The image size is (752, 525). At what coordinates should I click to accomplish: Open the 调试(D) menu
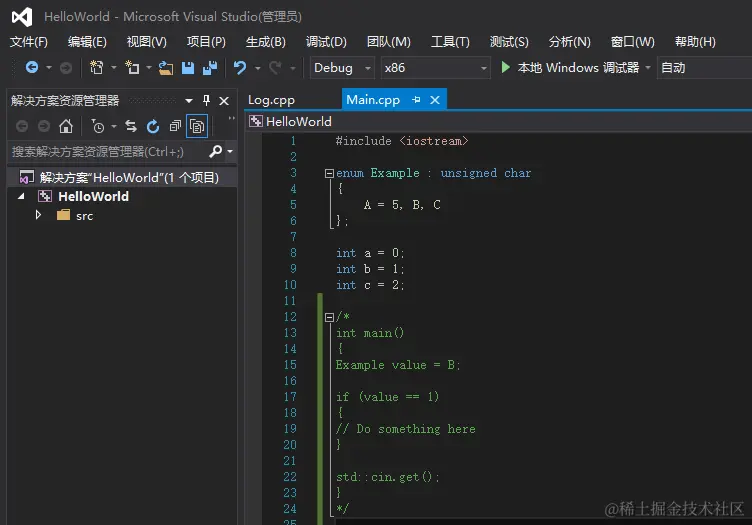coord(326,42)
